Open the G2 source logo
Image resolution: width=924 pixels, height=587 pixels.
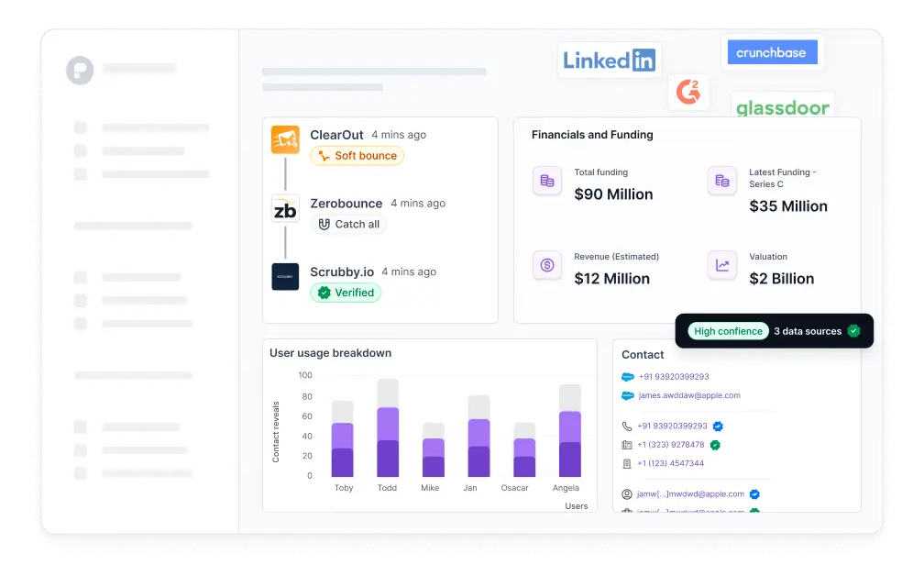[x=687, y=92]
